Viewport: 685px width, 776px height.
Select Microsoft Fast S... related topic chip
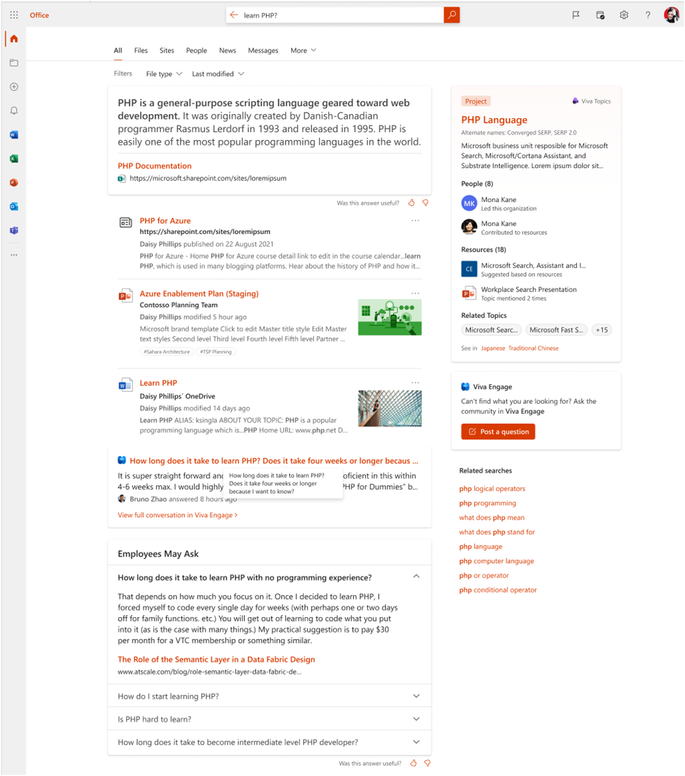pyautogui.click(x=556, y=330)
